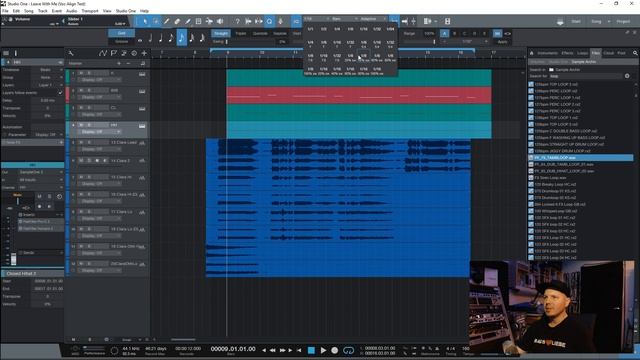Open HH track Display Off dropdown
This screenshot has width=640, height=360.
click(x=100, y=132)
